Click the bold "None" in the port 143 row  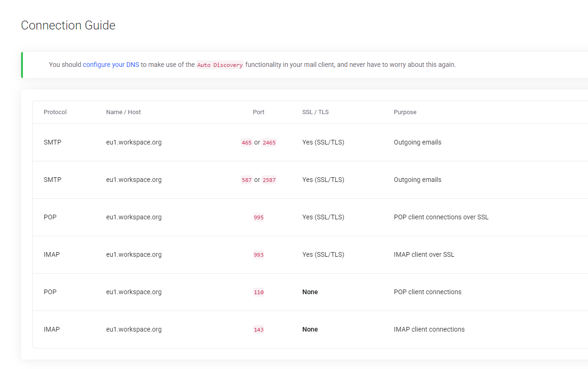pyautogui.click(x=310, y=329)
